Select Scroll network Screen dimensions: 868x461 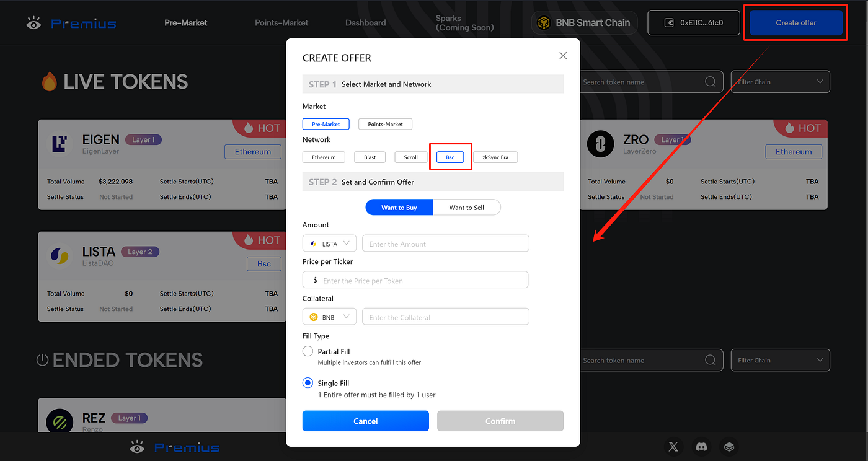pos(411,157)
